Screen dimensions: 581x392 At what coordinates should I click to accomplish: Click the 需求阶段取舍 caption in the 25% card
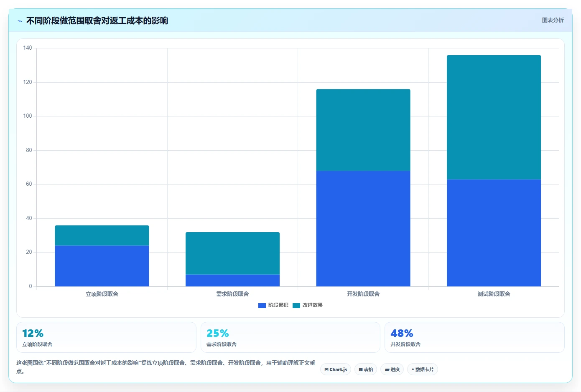click(x=222, y=344)
